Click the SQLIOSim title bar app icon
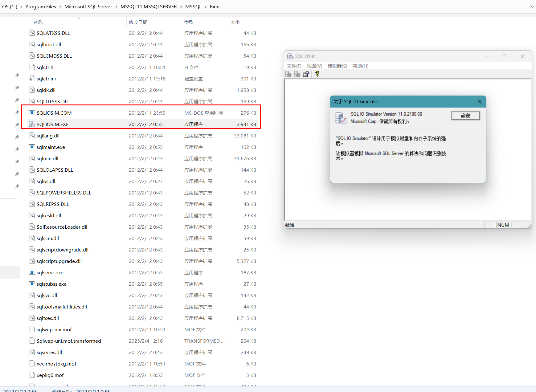Screen dimensions: 536x392 coord(290,56)
